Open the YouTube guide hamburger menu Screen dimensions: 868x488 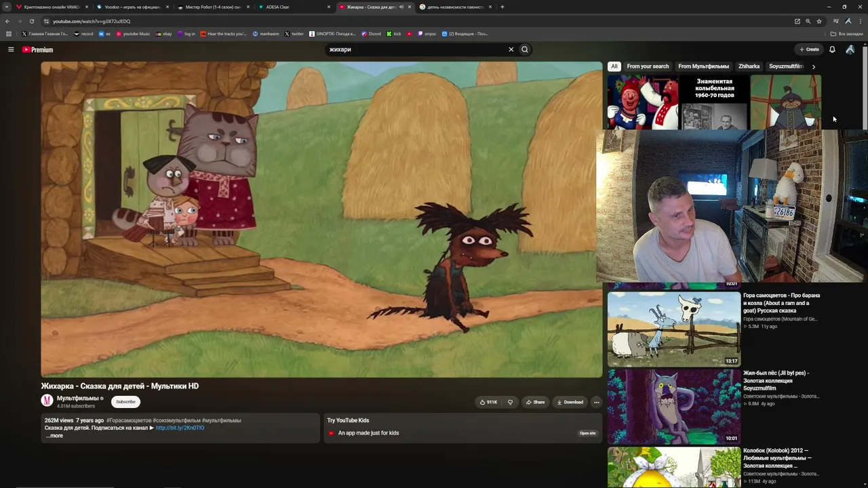tap(11, 49)
